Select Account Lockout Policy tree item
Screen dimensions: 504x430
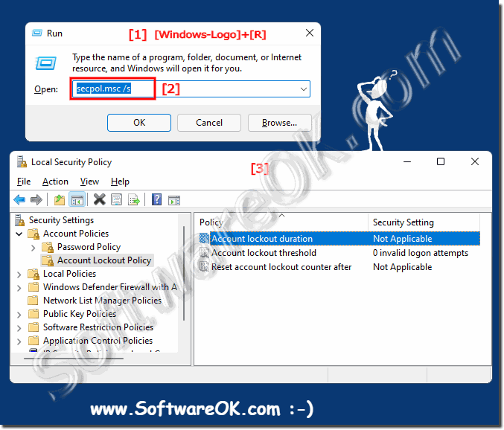pos(103,260)
